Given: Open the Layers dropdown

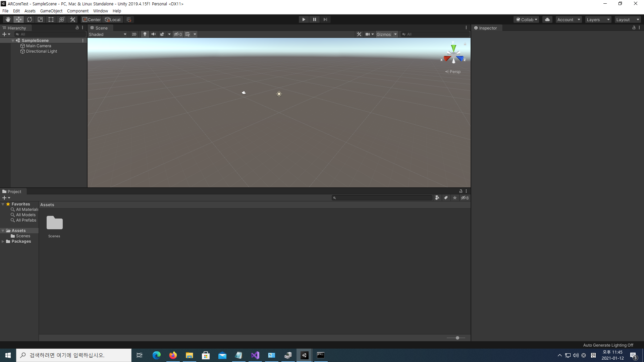Looking at the screenshot, I should click(598, 19).
